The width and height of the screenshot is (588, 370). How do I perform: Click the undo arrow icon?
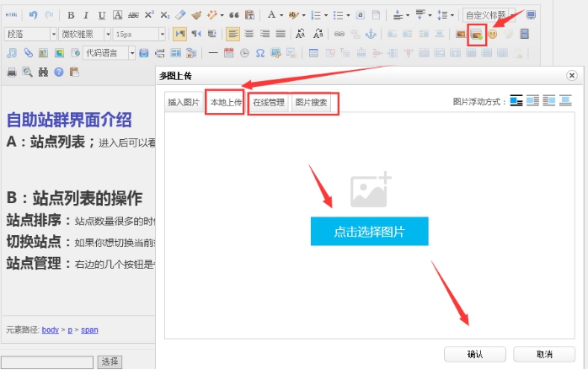tap(33, 15)
